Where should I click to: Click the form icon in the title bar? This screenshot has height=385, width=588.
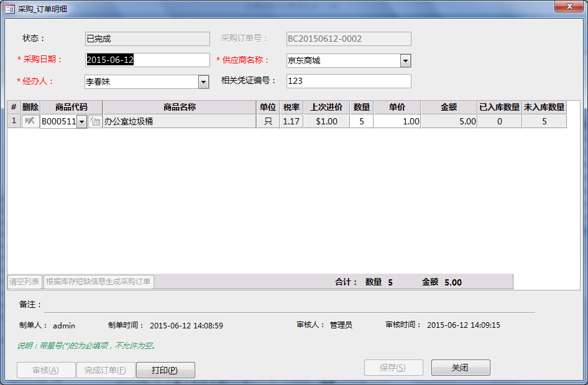tap(10, 9)
